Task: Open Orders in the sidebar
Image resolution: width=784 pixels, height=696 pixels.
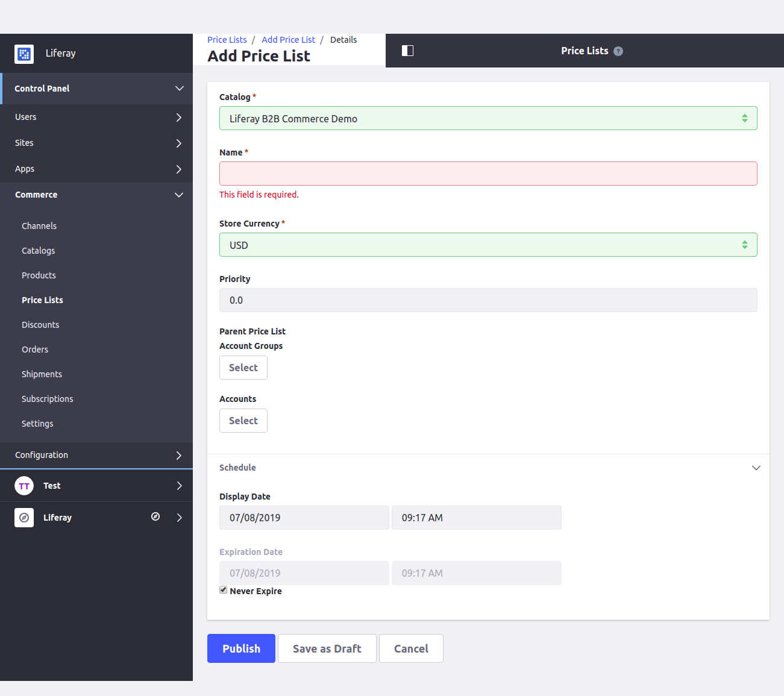Action: coord(35,350)
